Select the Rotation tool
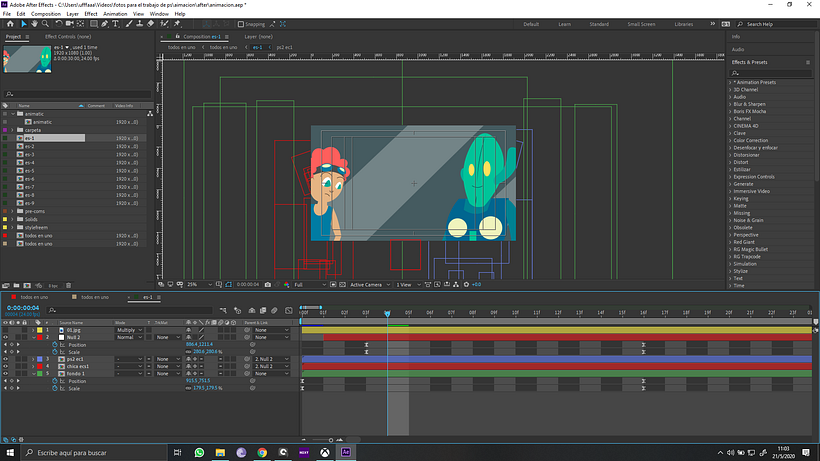Image resolution: width=820 pixels, height=461 pixels. pyautogui.click(x=59, y=24)
